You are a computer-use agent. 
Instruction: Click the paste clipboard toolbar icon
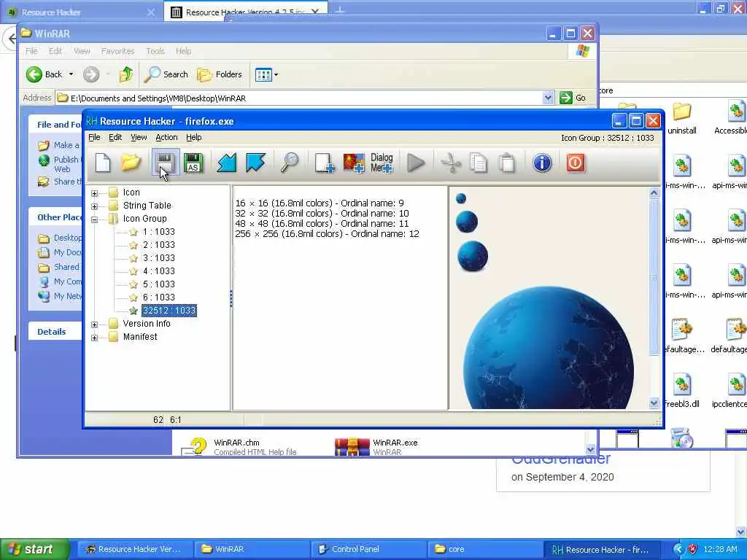click(507, 163)
